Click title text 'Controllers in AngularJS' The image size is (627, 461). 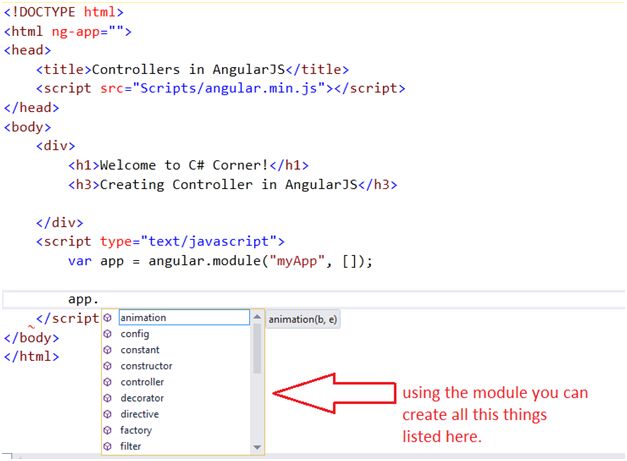coord(188,70)
